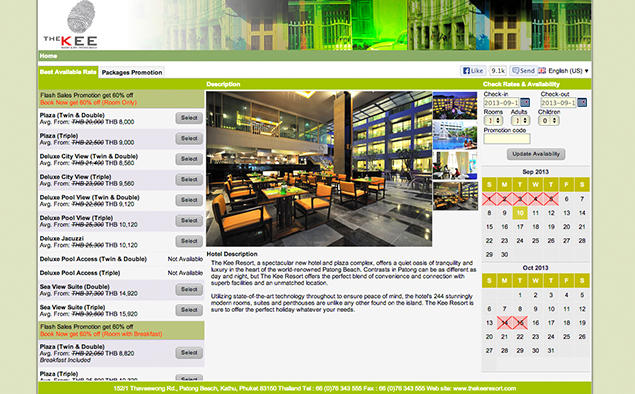Image resolution: width=635 pixels, height=394 pixels.
Task: Pick September 10 highlighted in calendar
Action: coord(520,213)
